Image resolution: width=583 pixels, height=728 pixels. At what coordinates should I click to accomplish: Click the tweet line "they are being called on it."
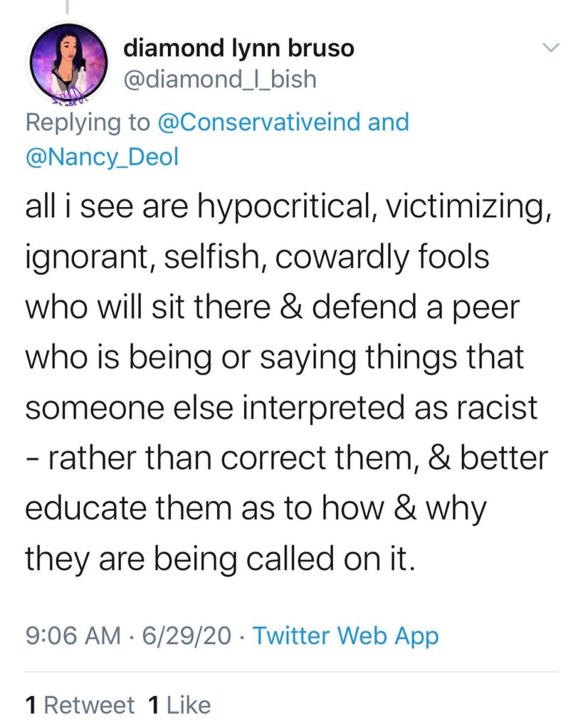pos(219,559)
